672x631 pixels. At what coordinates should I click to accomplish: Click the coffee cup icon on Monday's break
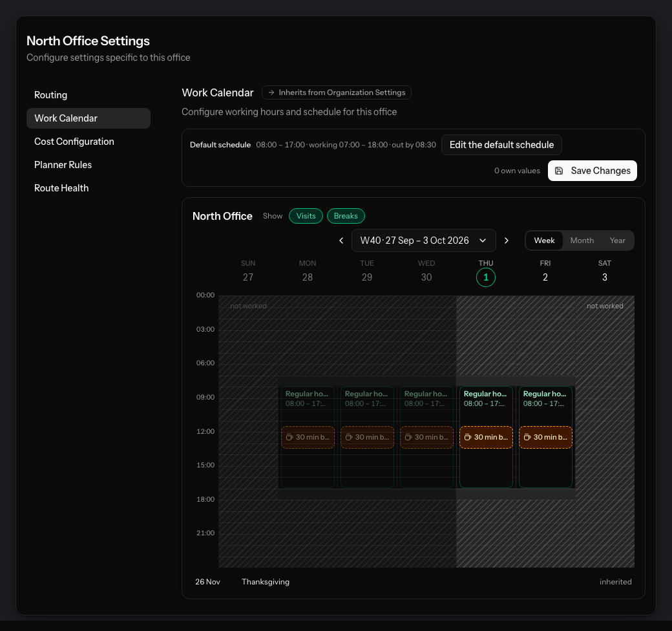pos(289,437)
